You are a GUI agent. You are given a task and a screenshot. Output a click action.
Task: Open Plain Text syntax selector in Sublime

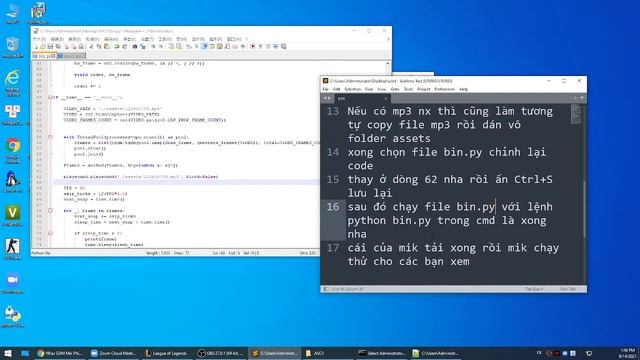[x=568, y=289]
